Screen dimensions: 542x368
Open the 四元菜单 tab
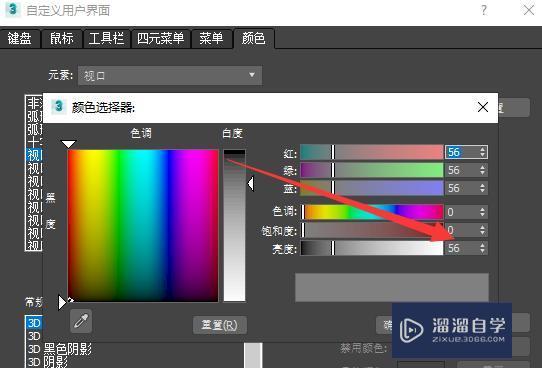pyautogui.click(x=160, y=38)
